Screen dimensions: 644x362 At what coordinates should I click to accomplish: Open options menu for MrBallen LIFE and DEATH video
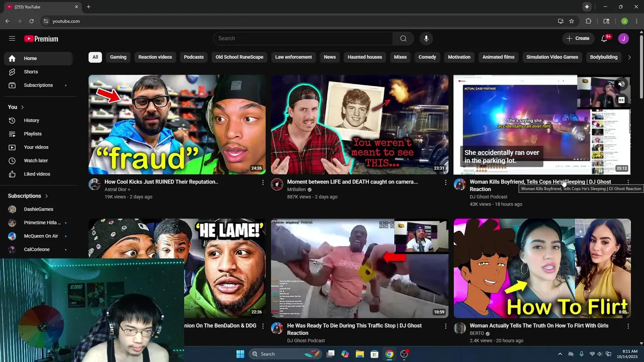point(445,183)
